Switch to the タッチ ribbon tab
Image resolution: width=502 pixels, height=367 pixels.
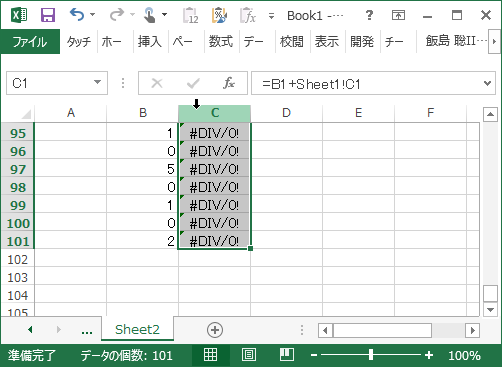[79, 42]
